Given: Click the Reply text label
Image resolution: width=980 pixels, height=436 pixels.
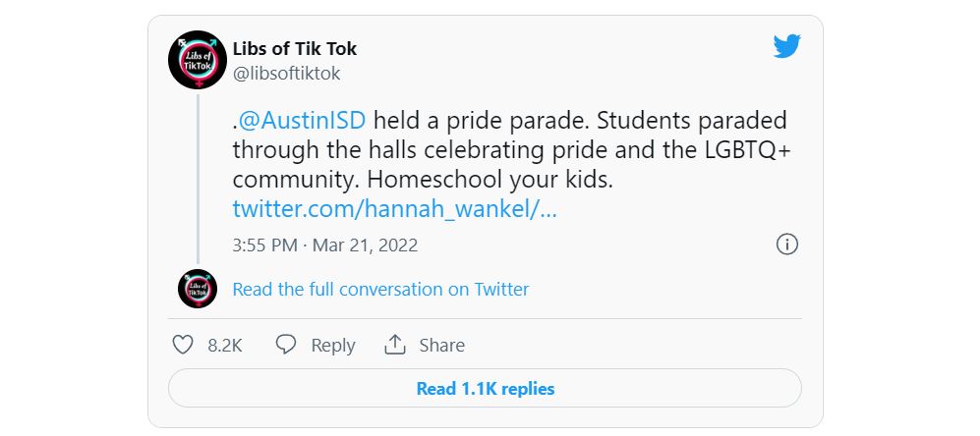Looking at the screenshot, I should click(x=333, y=345).
